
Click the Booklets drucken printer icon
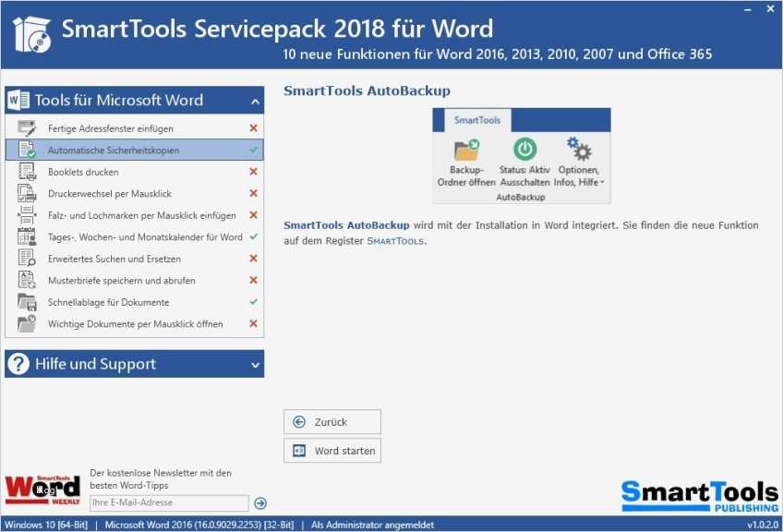pos(27,172)
